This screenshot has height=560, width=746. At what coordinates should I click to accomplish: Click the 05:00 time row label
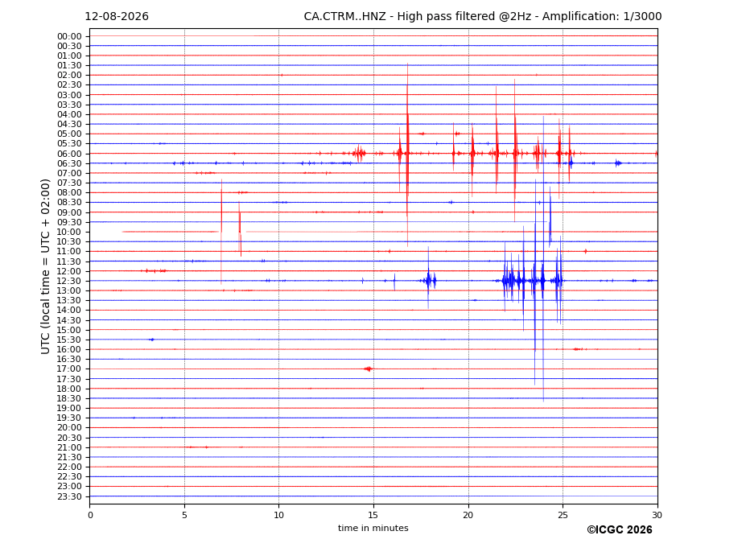coord(69,134)
